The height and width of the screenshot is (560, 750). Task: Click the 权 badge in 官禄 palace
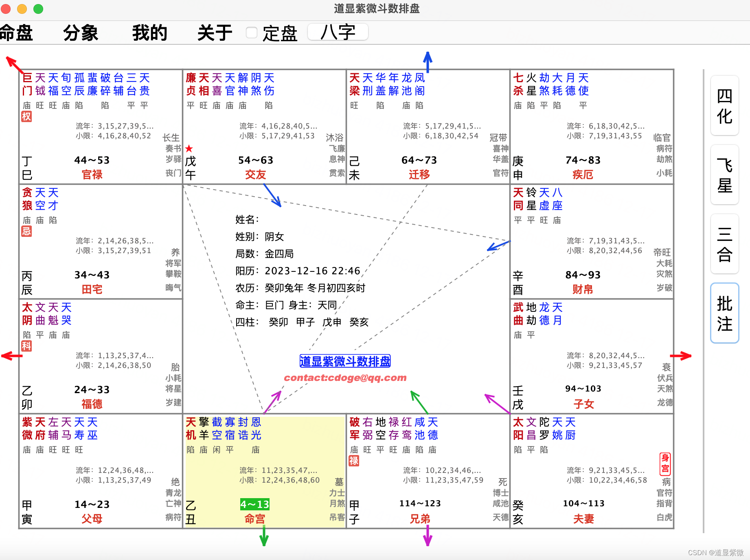[x=26, y=116]
